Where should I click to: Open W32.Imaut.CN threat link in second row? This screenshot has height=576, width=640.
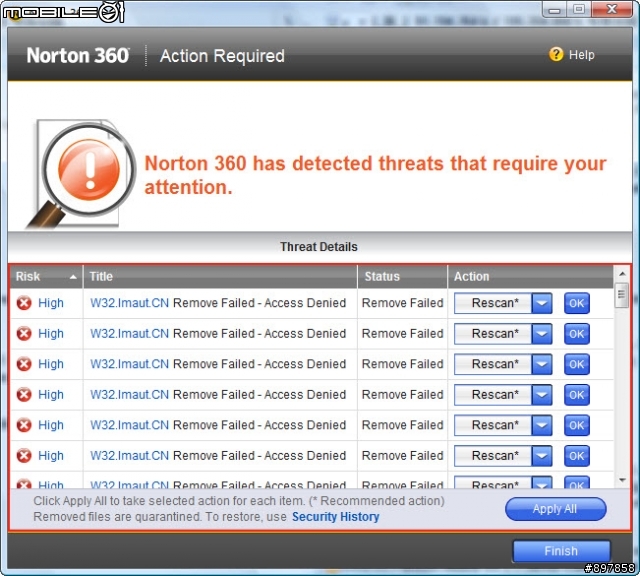pos(129,334)
